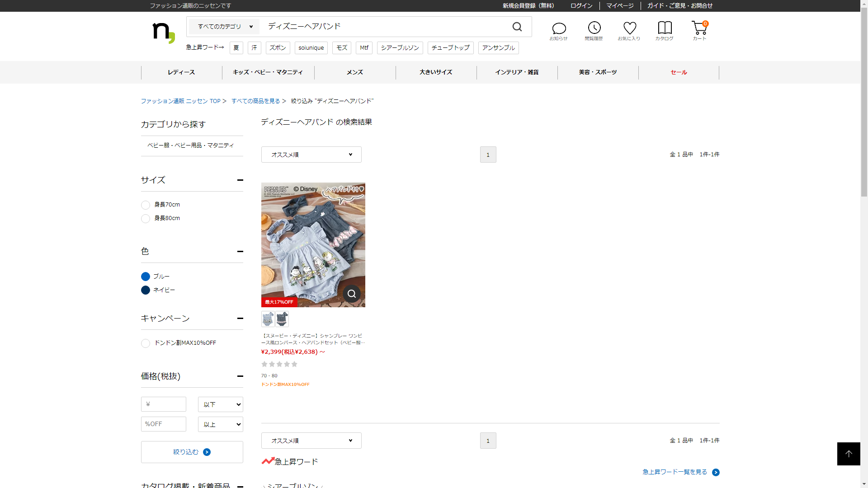Open the top オススメ順 sort dropdown

click(311, 155)
